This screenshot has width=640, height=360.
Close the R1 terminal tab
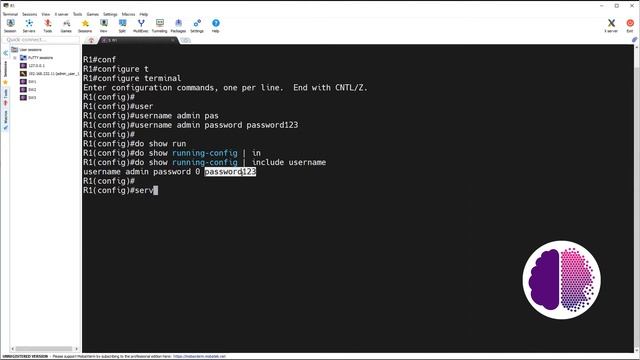coord(173,40)
